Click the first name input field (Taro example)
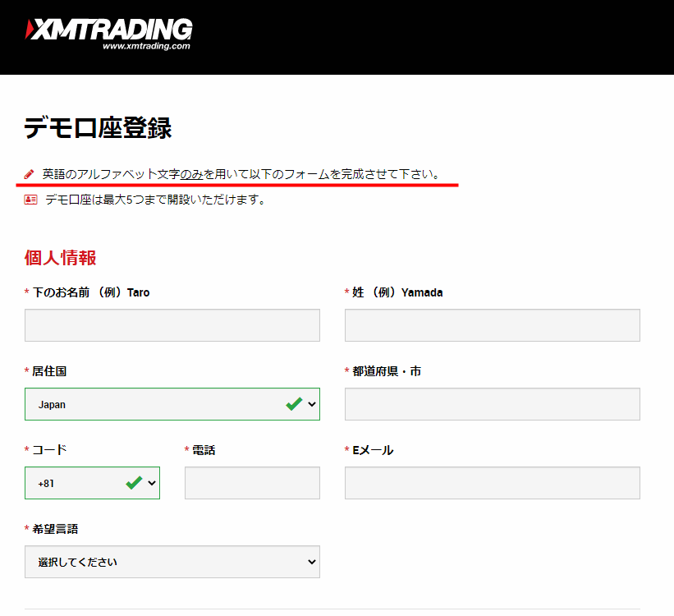This screenshot has height=616, width=674. (x=172, y=325)
